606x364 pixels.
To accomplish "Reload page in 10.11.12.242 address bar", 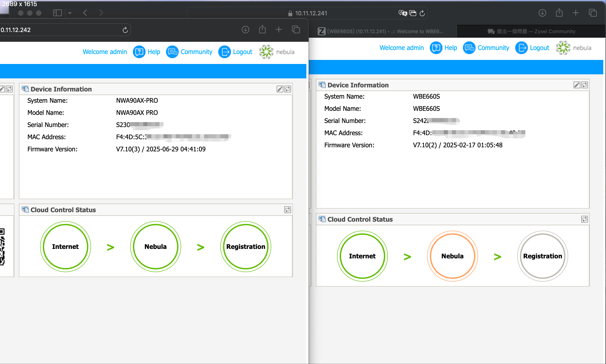I will 125,30.
